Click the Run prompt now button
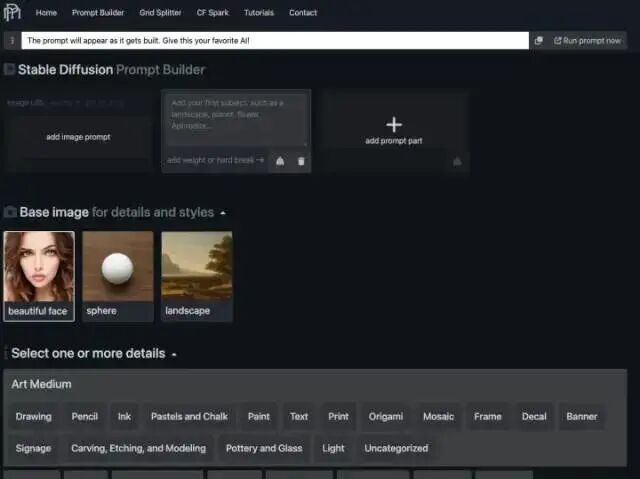This screenshot has height=479, width=640. click(588, 40)
